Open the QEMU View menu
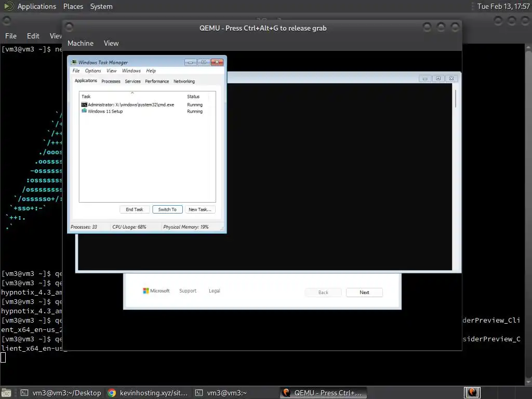This screenshot has height=399, width=532. (x=111, y=43)
